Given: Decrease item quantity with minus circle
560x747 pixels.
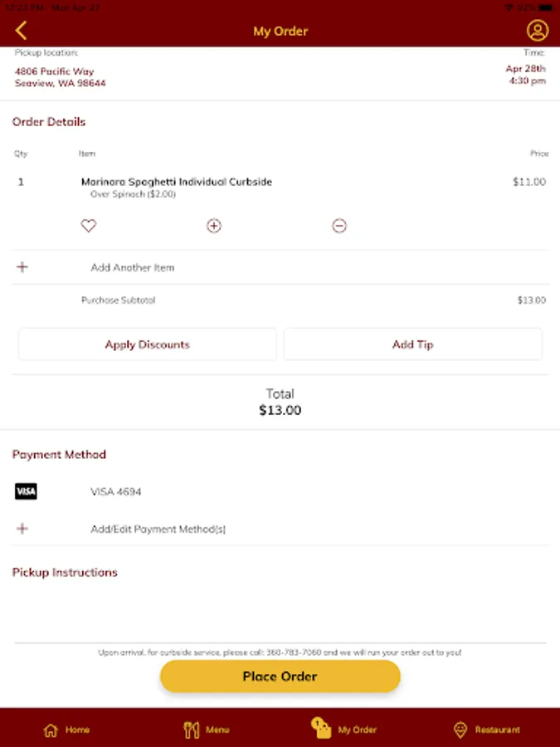Looking at the screenshot, I should (x=339, y=226).
